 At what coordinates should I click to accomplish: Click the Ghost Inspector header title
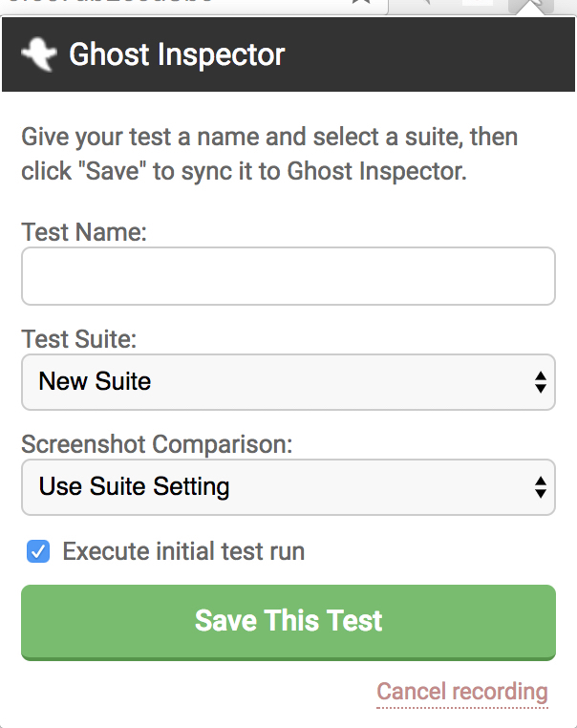coord(177,54)
